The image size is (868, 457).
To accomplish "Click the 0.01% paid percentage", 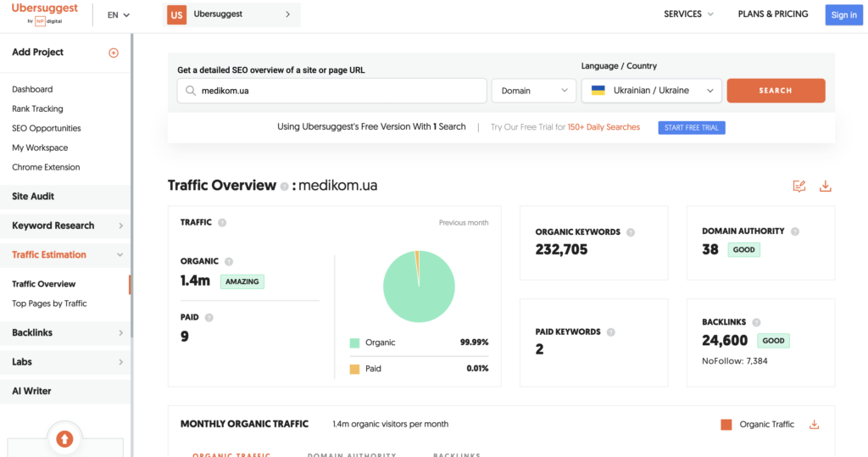I will click(x=477, y=368).
